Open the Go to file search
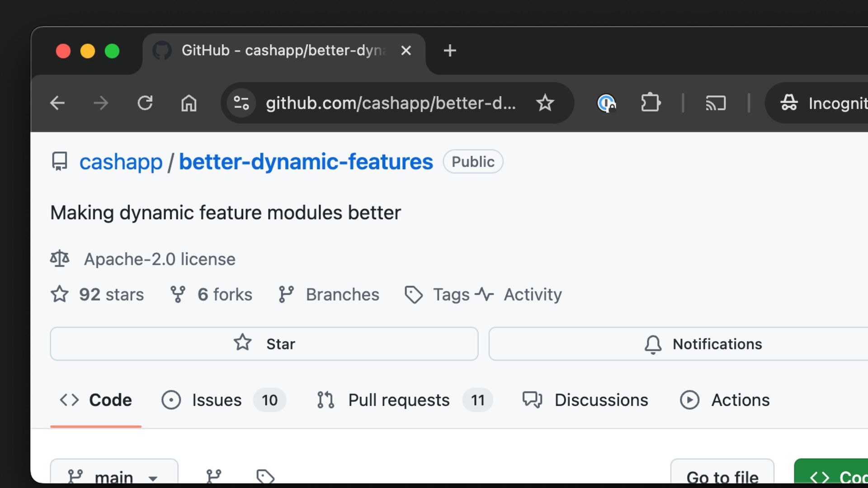The image size is (868, 488). 722,472
